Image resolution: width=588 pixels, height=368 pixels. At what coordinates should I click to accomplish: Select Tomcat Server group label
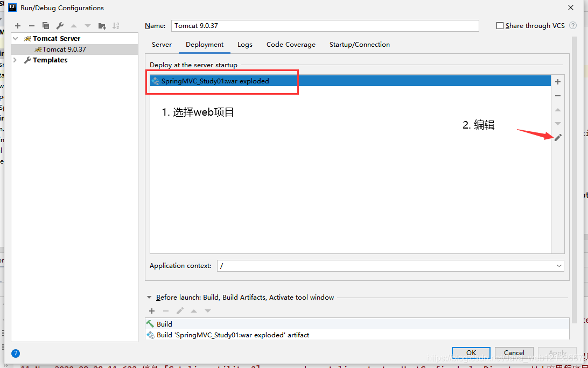[57, 39]
